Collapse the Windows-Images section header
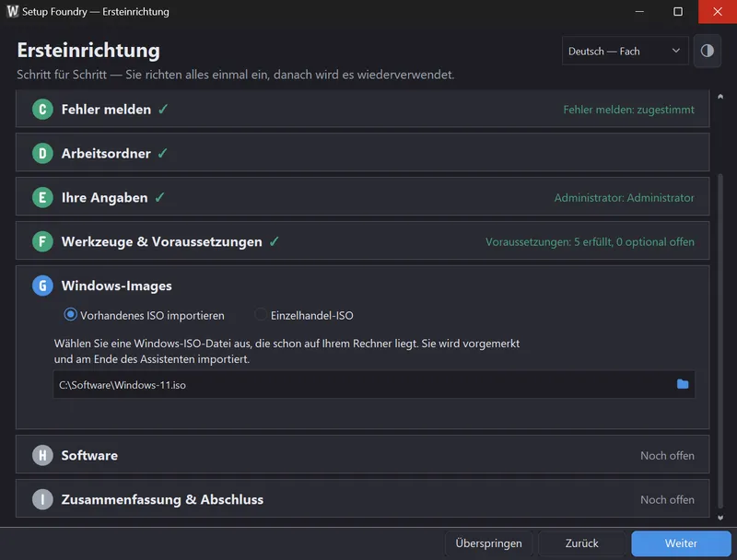This screenshot has width=737, height=560. point(362,286)
